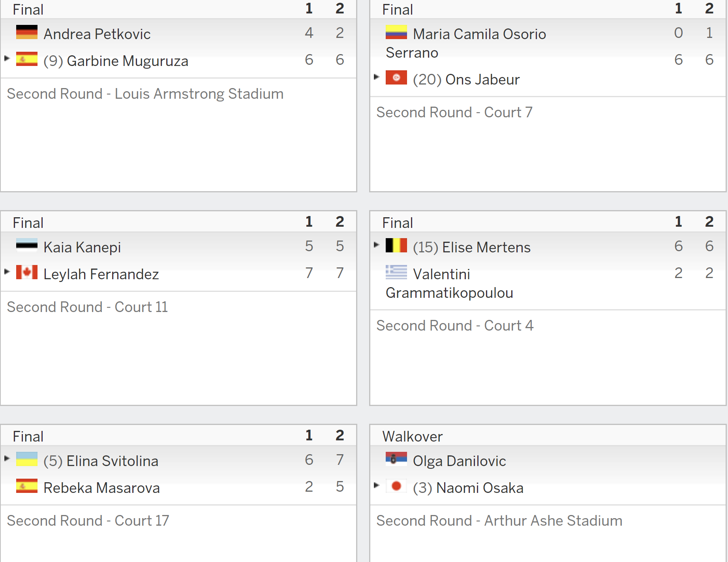Open Kaia Kanepi player link
The image size is (728, 562).
coord(82,247)
